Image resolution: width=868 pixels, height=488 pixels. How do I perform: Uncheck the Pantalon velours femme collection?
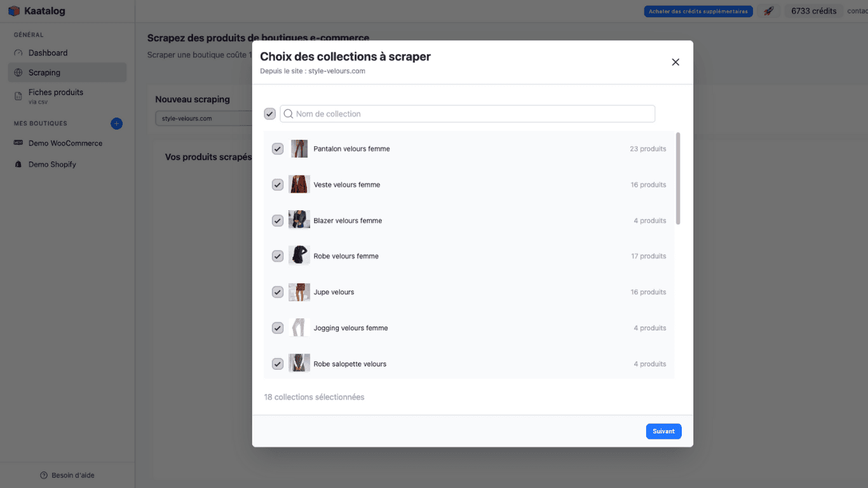pyautogui.click(x=277, y=148)
